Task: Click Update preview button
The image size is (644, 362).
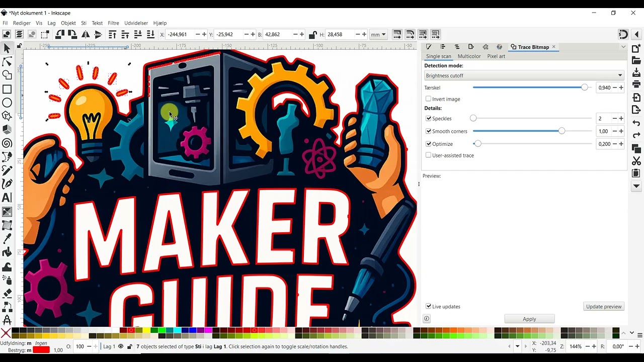Action: [x=604, y=307]
